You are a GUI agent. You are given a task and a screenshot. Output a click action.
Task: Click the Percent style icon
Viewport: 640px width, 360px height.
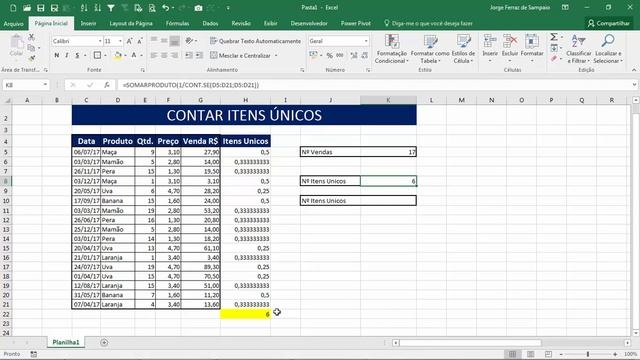(330, 55)
